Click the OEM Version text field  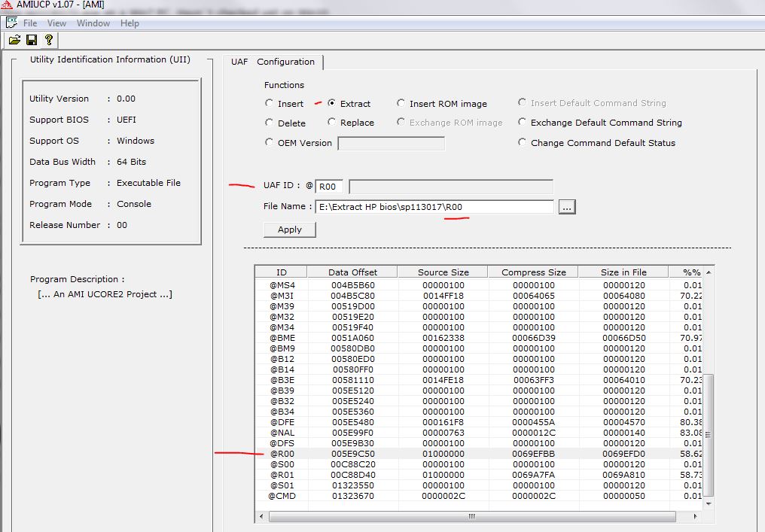point(392,144)
